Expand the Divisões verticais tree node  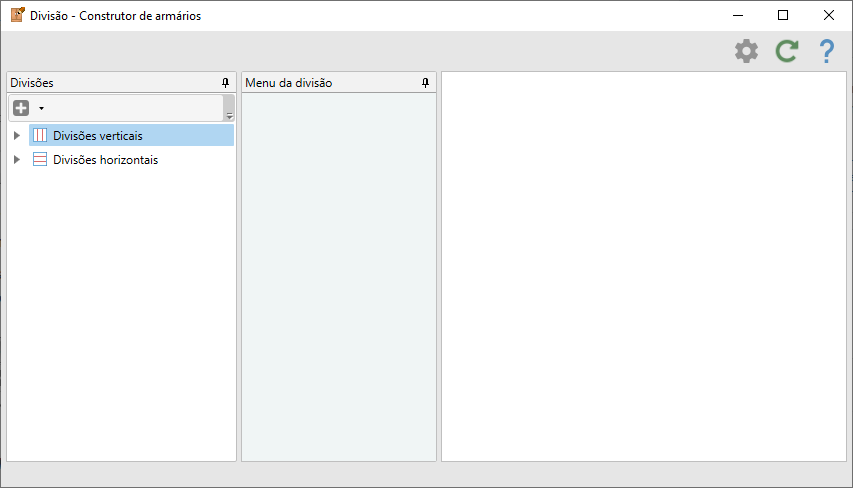click(x=17, y=135)
